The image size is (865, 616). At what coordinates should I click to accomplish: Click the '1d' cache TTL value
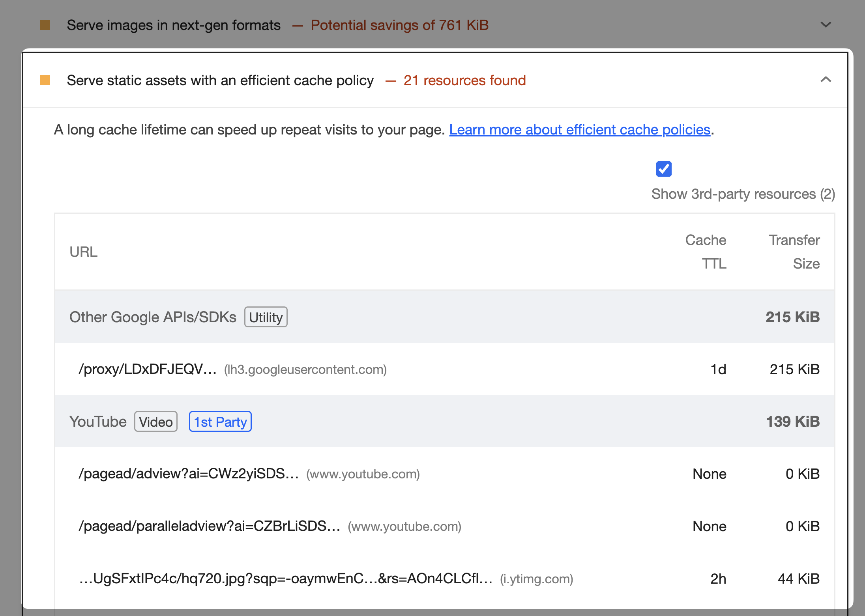(718, 369)
